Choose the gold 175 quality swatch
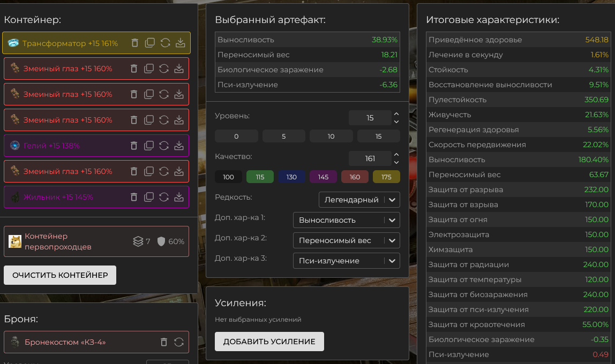The height and width of the screenshot is (364, 615). 386,177
